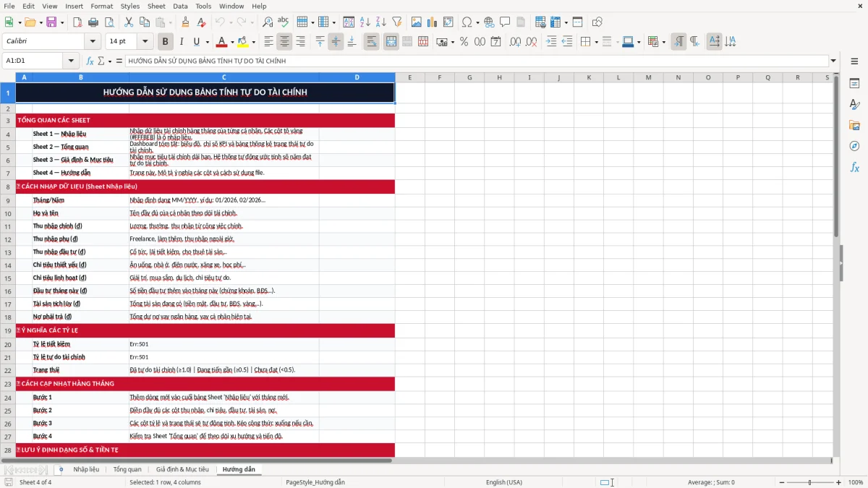868x488 pixels.
Task: Insert a special character (Omega)
Action: pos(467,22)
